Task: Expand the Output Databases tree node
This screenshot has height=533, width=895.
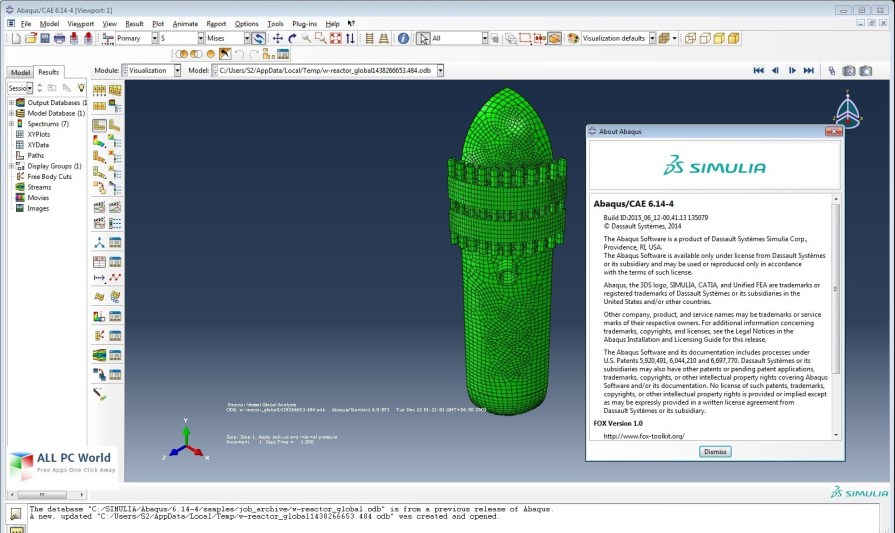Action: (11, 103)
